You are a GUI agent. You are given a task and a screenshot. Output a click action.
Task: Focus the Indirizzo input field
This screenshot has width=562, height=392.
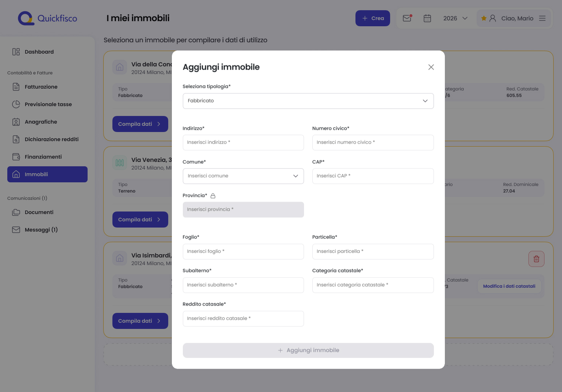(243, 143)
